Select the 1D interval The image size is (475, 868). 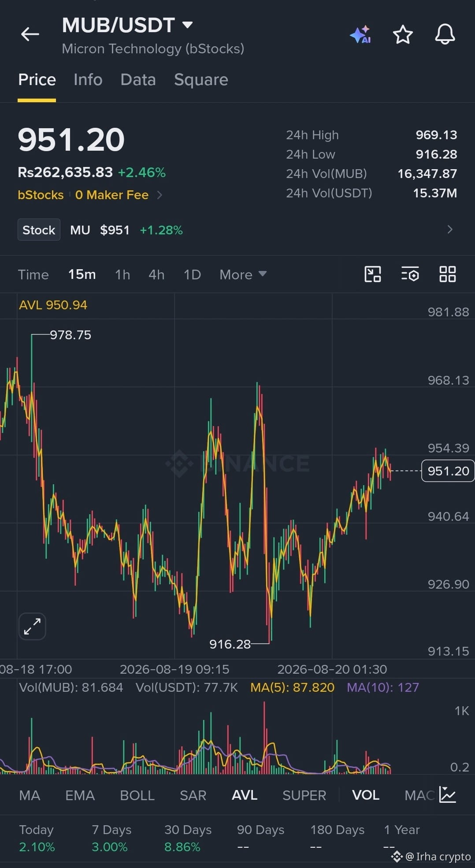[192, 274]
